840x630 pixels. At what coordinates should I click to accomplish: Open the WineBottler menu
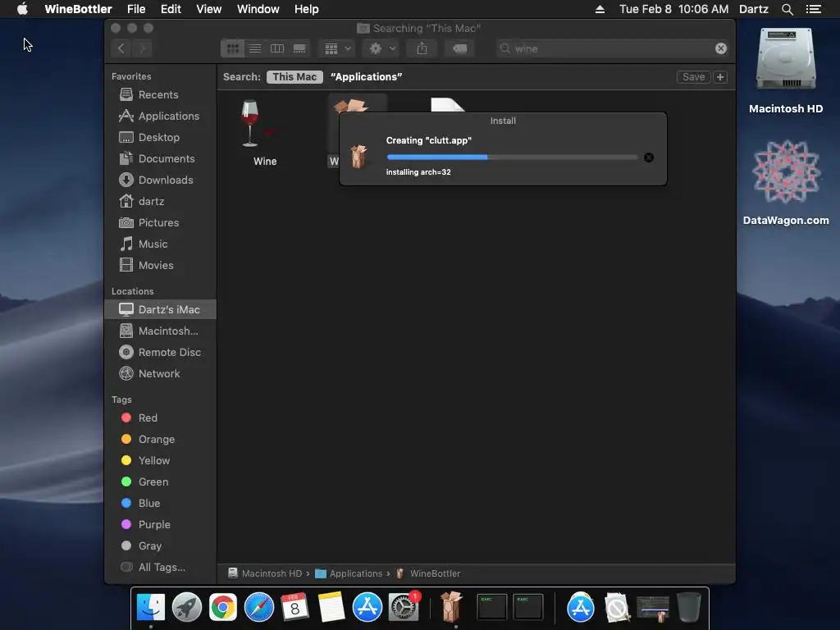(x=78, y=9)
